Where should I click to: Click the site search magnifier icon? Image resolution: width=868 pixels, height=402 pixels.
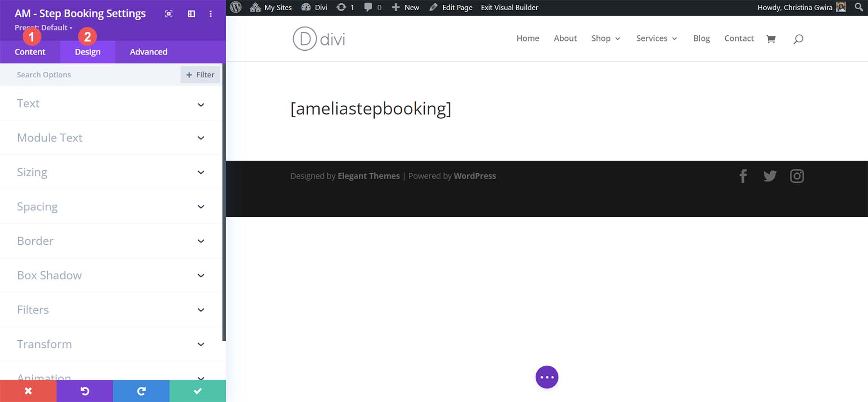798,39
